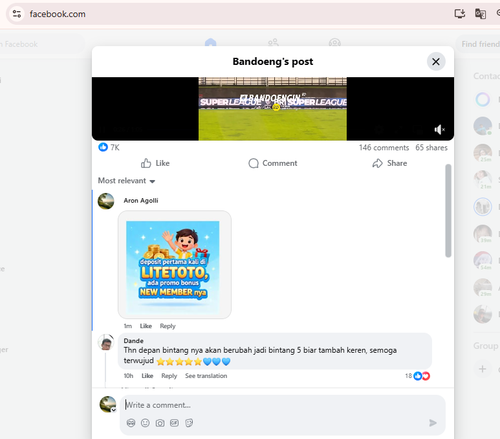Click the comments dialog scrollbar
Screen dimensions: 500x439
click(448, 211)
